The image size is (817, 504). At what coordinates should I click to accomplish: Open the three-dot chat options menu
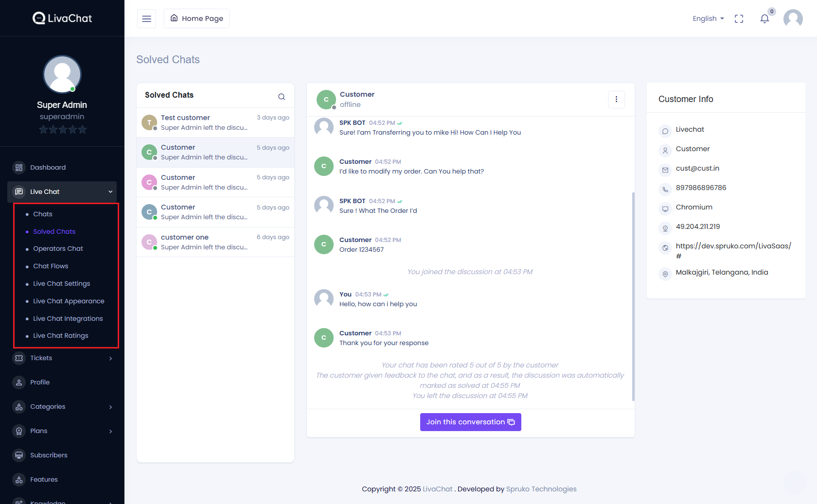(616, 100)
